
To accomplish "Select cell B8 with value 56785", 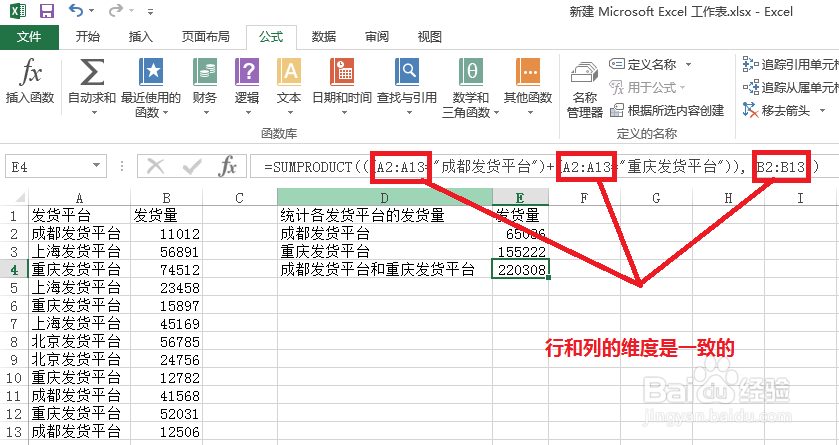I will click(166, 341).
